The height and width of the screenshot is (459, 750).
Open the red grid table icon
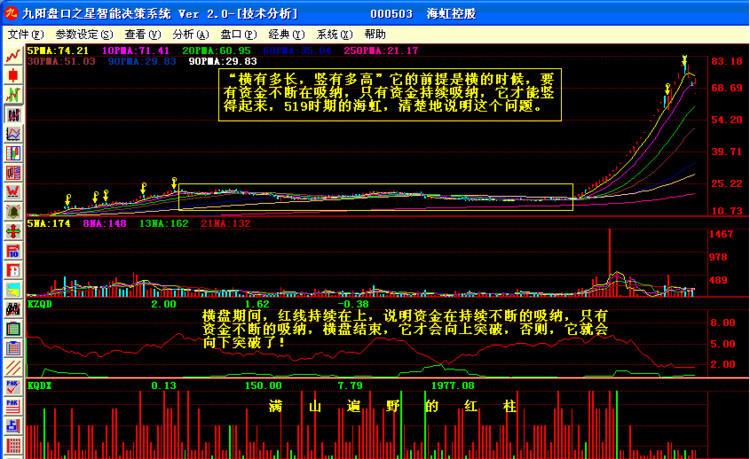tap(13, 446)
